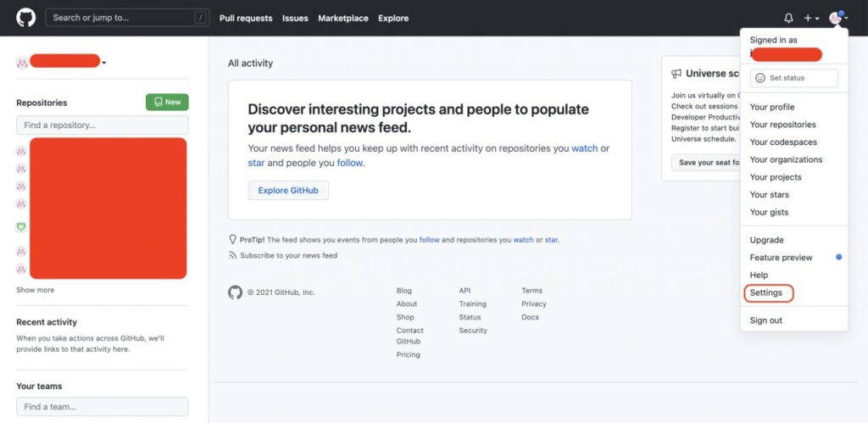Open Pull requests in the top navigation
868x423 pixels.
(x=246, y=18)
